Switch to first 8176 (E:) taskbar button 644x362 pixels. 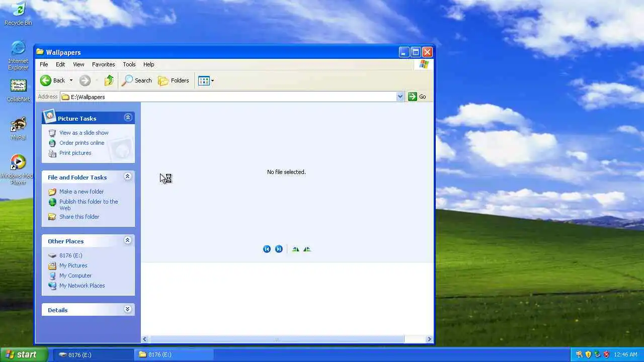(x=93, y=354)
